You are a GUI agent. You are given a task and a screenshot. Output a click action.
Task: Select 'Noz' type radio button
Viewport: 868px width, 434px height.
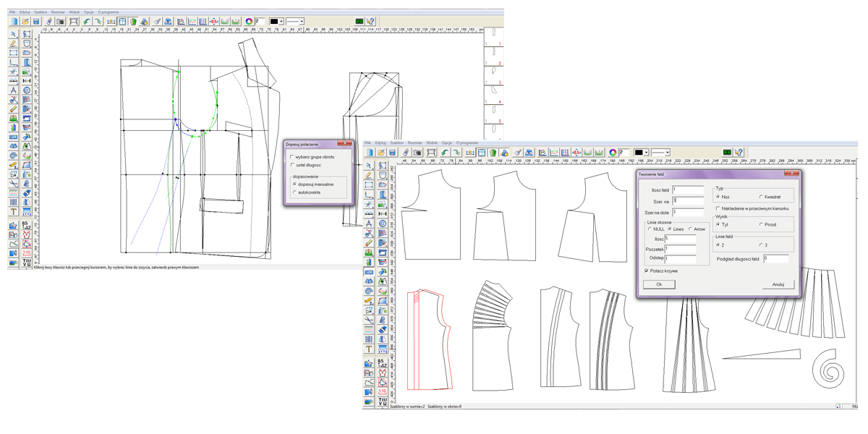[x=718, y=197]
